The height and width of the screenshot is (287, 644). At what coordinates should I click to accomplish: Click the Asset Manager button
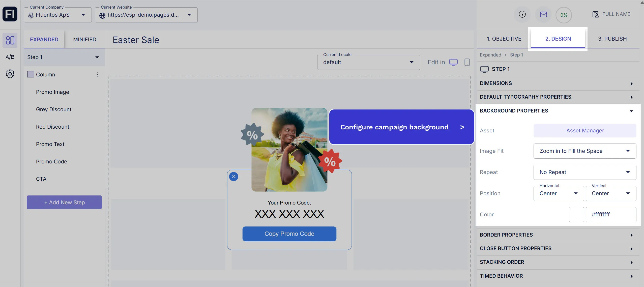[x=585, y=131]
